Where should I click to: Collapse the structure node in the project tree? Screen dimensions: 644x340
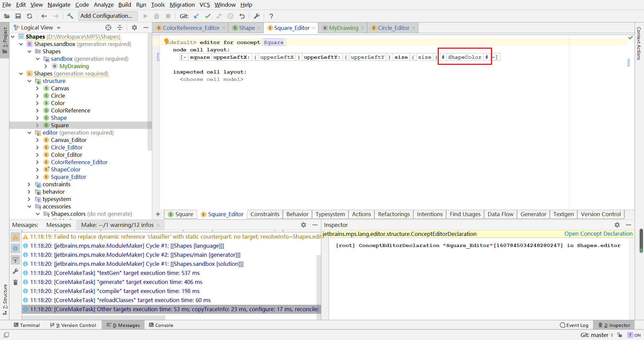pyautogui.click(x=30, y=81)
